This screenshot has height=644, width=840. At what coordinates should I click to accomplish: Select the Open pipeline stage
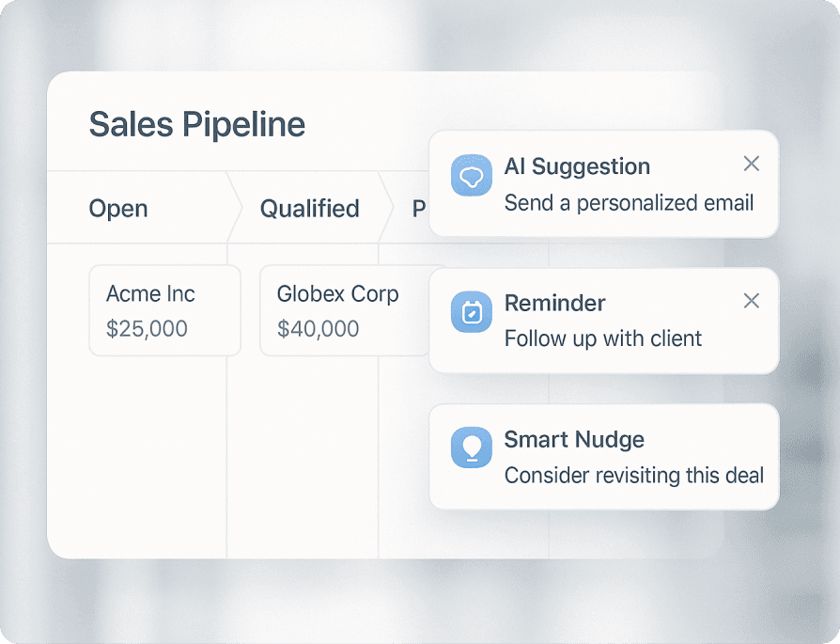pyautogui.click(x=118, y=208)
